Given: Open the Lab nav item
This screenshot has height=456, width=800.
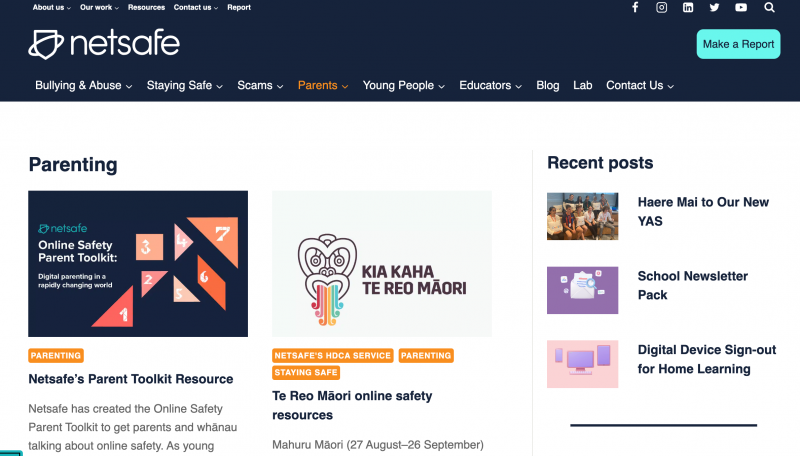Looking at the screenshot, I should tap(583, 86).
